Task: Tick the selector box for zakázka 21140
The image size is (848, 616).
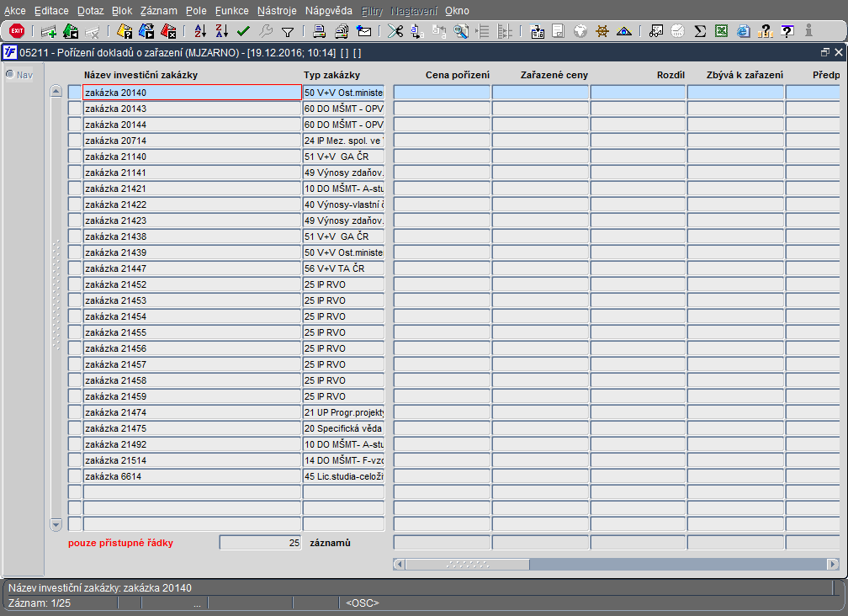Action: (x=75, y=157)
